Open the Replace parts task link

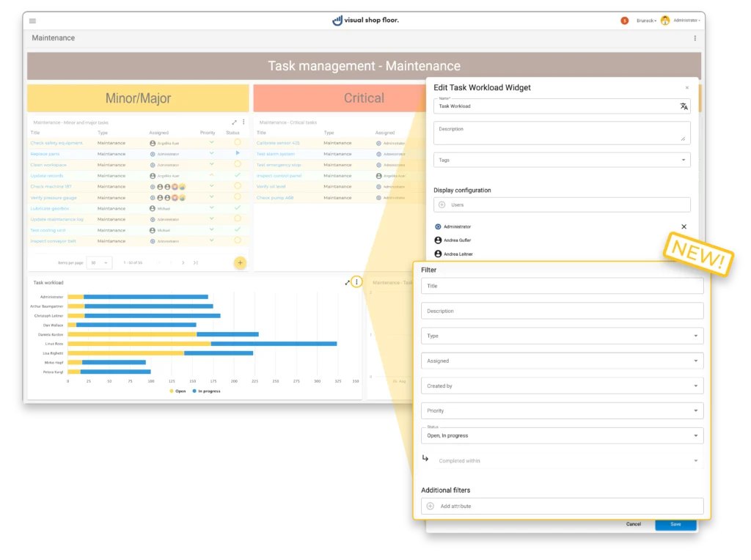(x=45, y=154)
